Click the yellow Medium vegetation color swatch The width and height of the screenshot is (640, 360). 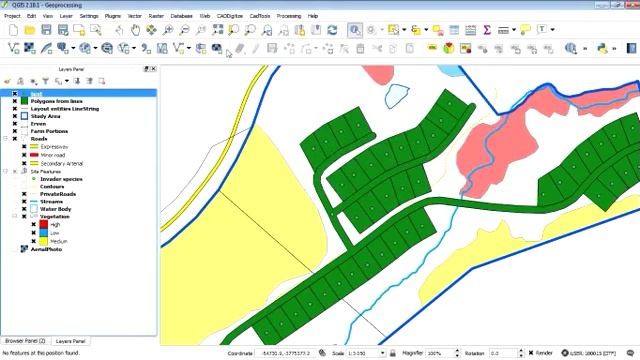coord(44,241)
